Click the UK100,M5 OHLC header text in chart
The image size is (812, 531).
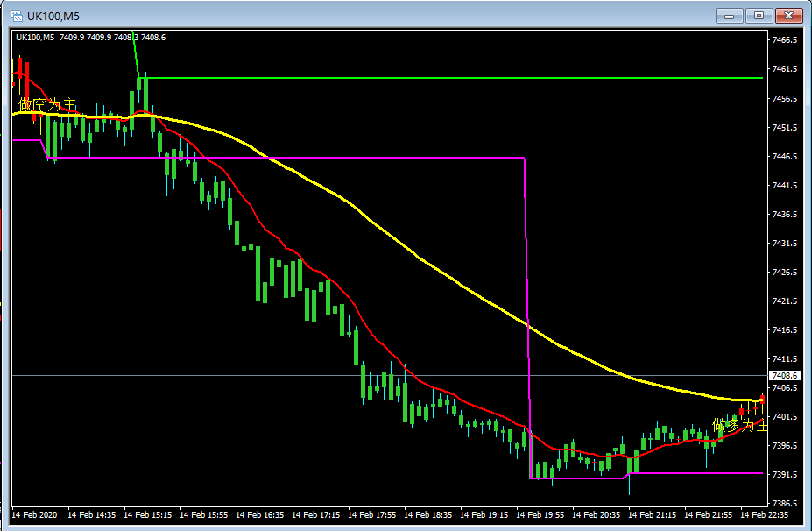coord(90,37)
